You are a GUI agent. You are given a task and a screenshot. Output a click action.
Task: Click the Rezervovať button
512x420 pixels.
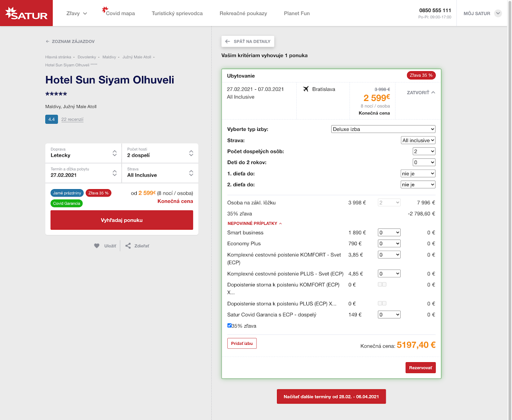(420, 368)
